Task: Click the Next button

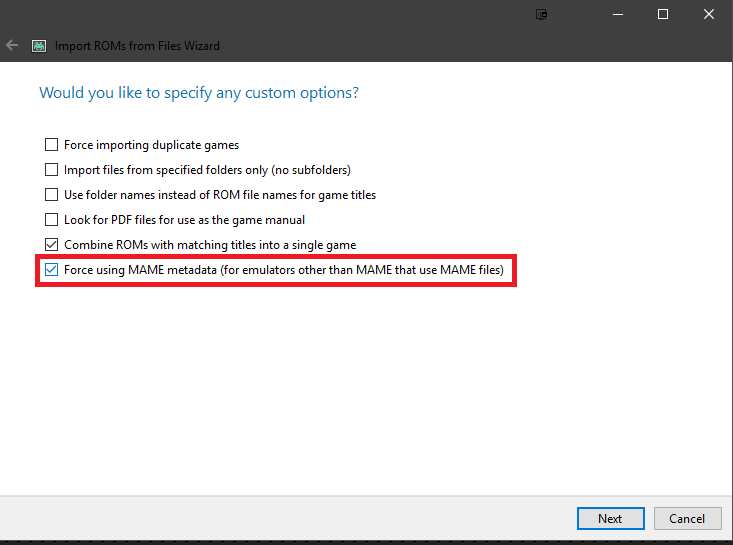Action: (x=611, y=518)
